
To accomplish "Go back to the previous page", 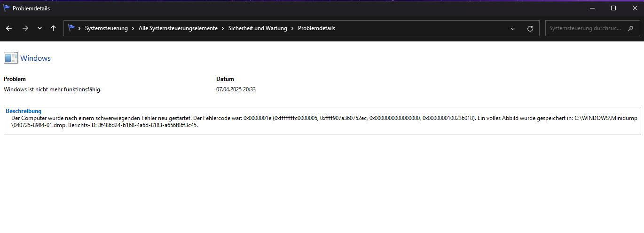I will [x=9, y=28].
